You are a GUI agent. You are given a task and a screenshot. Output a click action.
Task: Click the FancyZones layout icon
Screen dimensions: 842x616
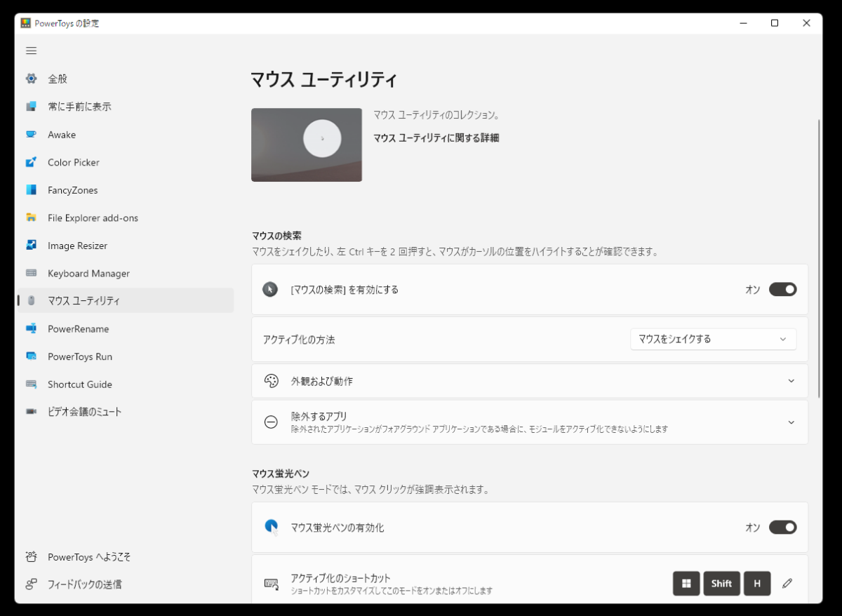click(x=31, y=190)
